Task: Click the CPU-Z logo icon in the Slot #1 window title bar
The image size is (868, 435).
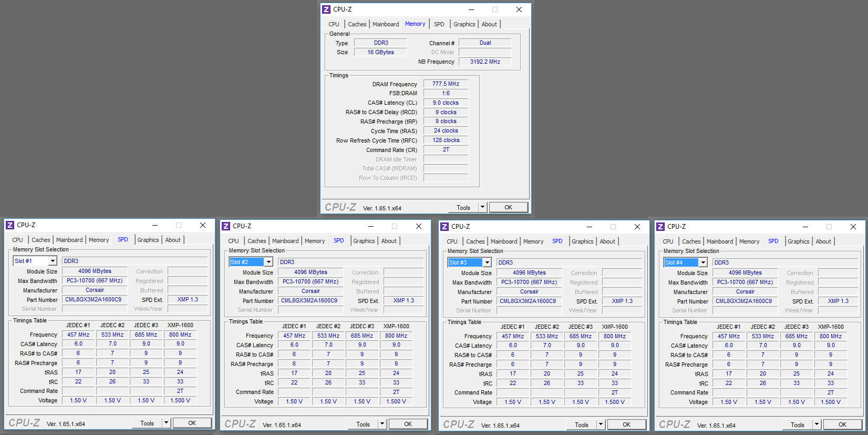Action: point(10,225)
